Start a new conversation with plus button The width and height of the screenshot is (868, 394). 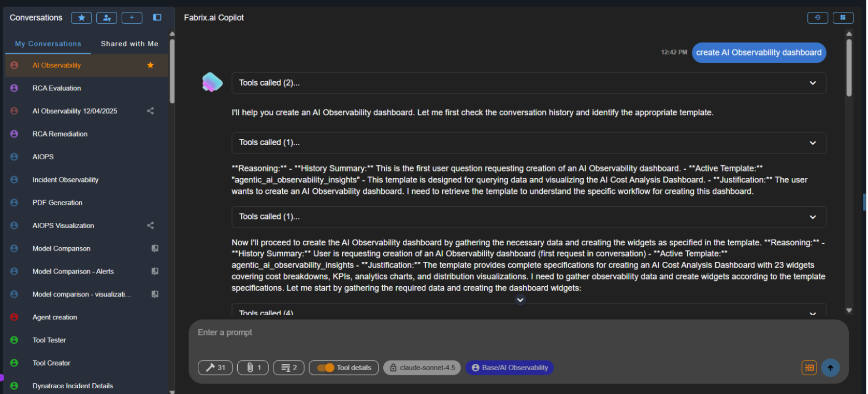[x=132, y=18]
